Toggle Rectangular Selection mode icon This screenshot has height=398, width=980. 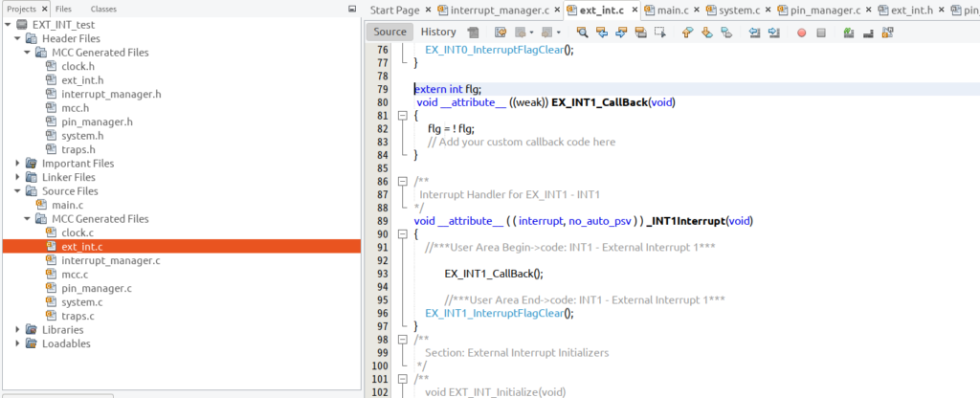coord(659,32)
